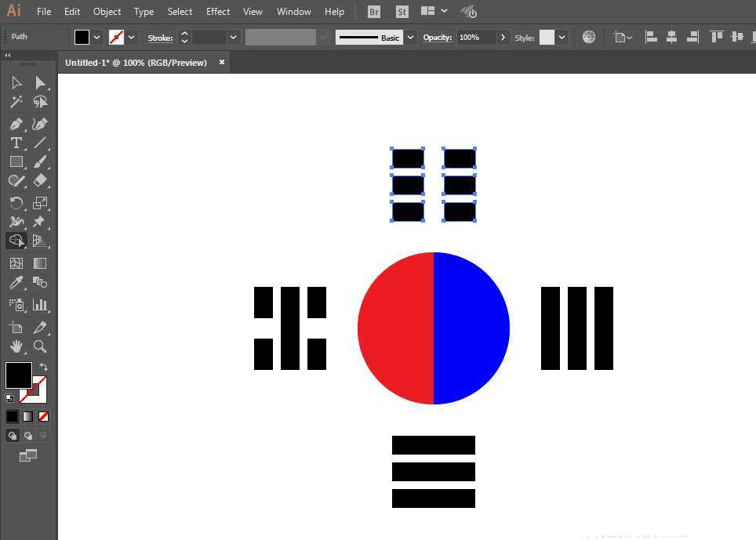The image size is (756, 540).
Task: Activate the Gradient tool
Action: pos(41,263)
